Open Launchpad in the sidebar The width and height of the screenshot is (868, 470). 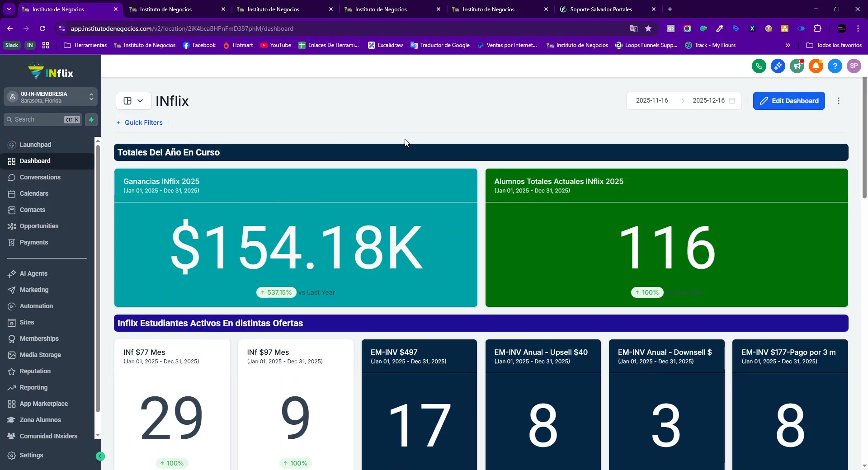click(47, 145)
